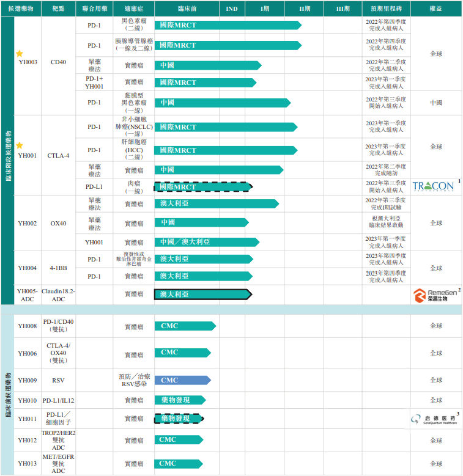The width and height of the screenshot is (463, 476).
Task: Click the RemeGen logo
Action: tap(434, 295)
